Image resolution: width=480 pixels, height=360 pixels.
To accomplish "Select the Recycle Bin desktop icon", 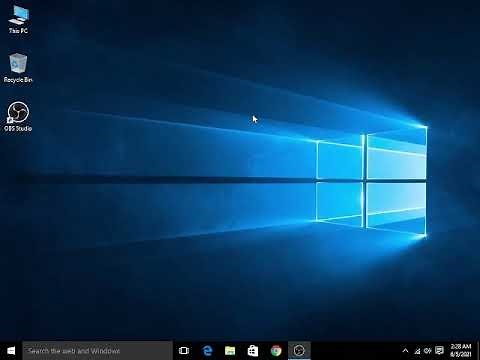I will (x=18, y=68).
